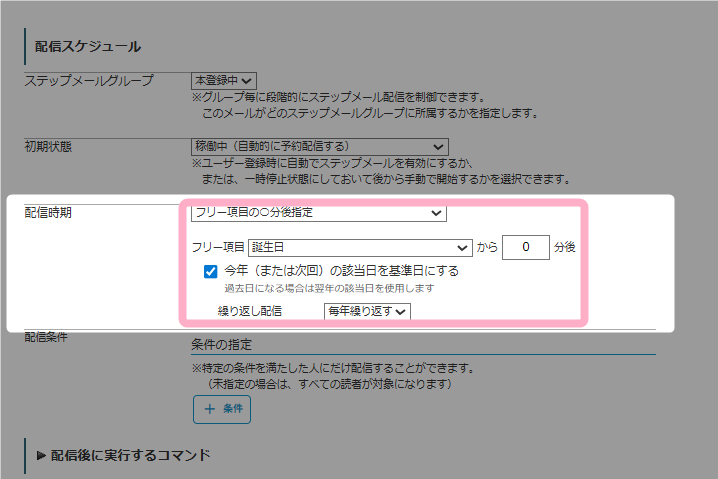Click the 初期状態 row label
Screen dimensions: 718x479
48,146
